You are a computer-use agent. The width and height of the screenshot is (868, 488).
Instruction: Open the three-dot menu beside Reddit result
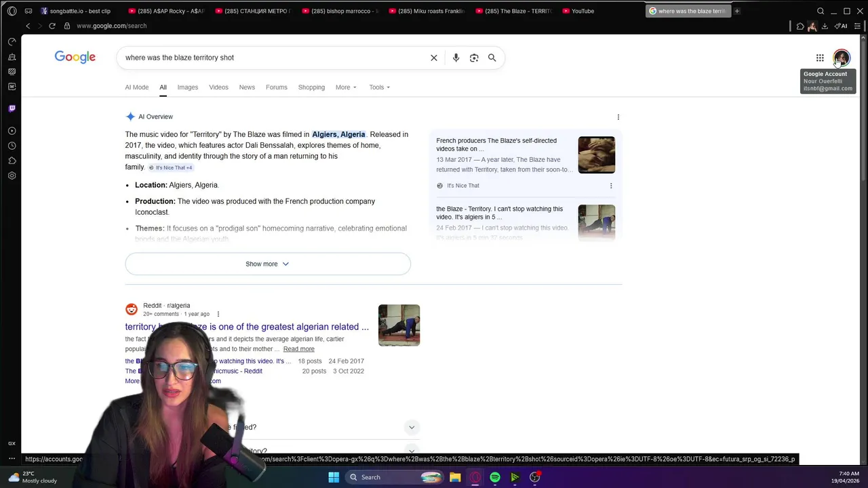click(x=218, y=314)
